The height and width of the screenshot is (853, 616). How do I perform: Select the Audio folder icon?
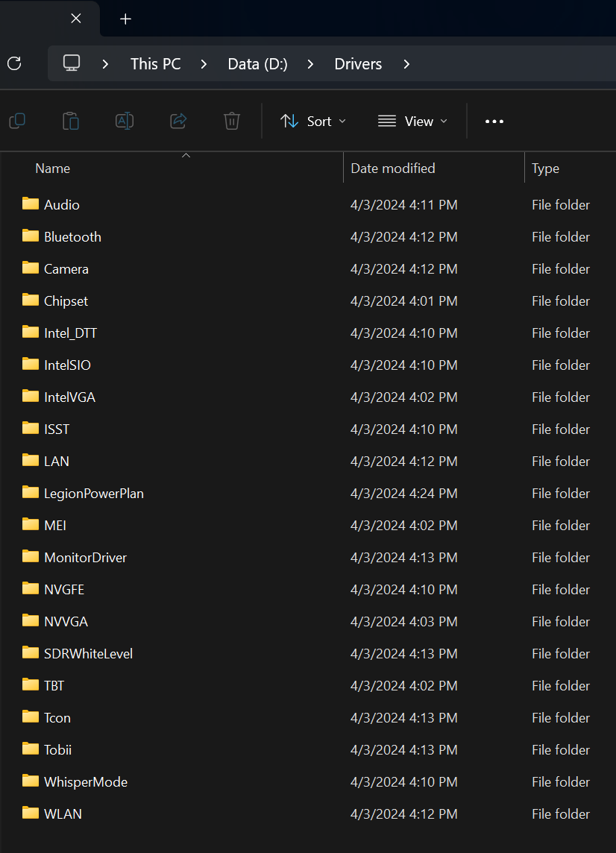tap(31, 204)
